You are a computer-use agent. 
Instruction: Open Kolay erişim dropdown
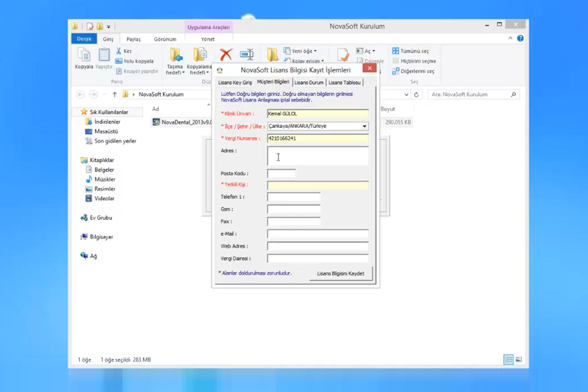[x=304, y=61]
